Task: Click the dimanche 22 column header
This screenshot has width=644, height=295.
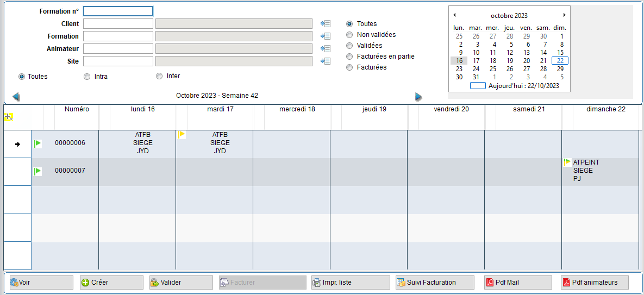Action: [x=605, y=109]
